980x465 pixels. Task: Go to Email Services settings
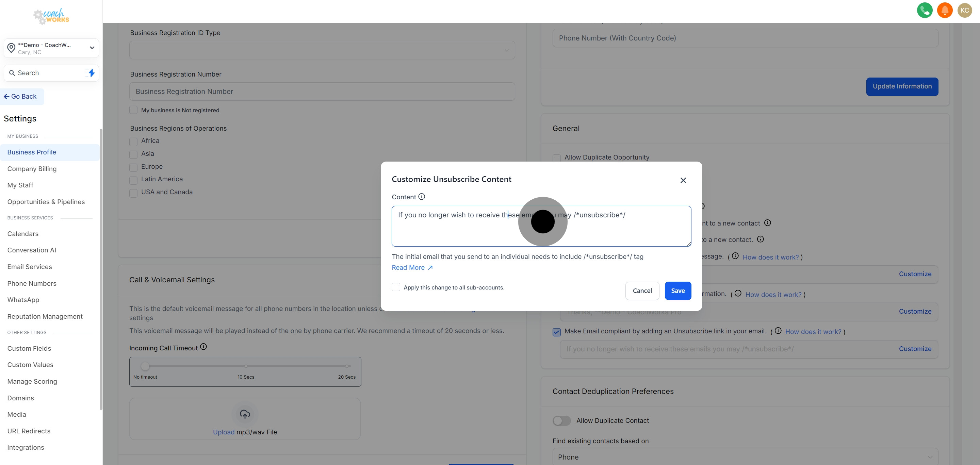30,267
